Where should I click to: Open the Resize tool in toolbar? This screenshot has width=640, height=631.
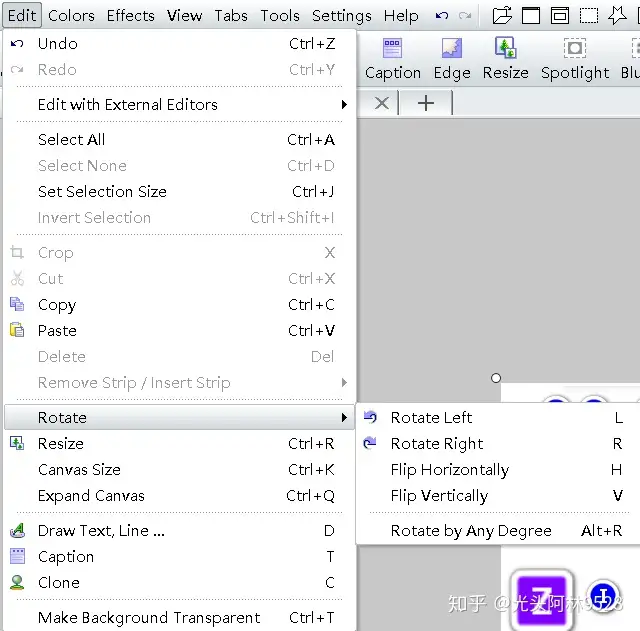(x=505, y=58)
